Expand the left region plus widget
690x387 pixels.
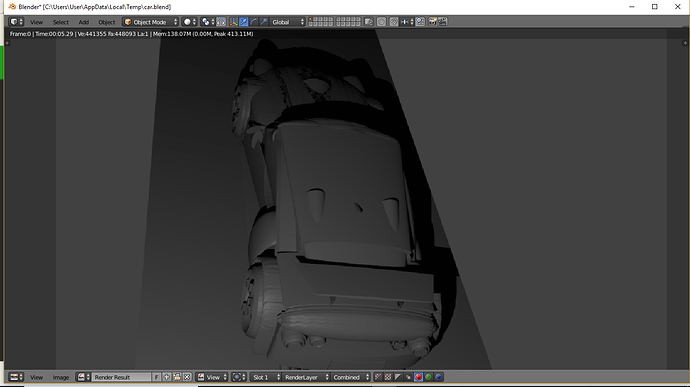[7, 43]
